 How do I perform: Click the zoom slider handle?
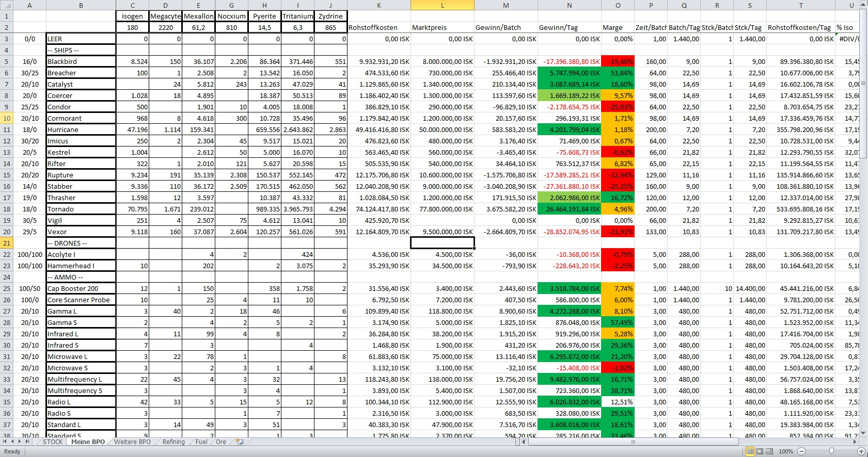pyautogui.click(x=831, y=451)
